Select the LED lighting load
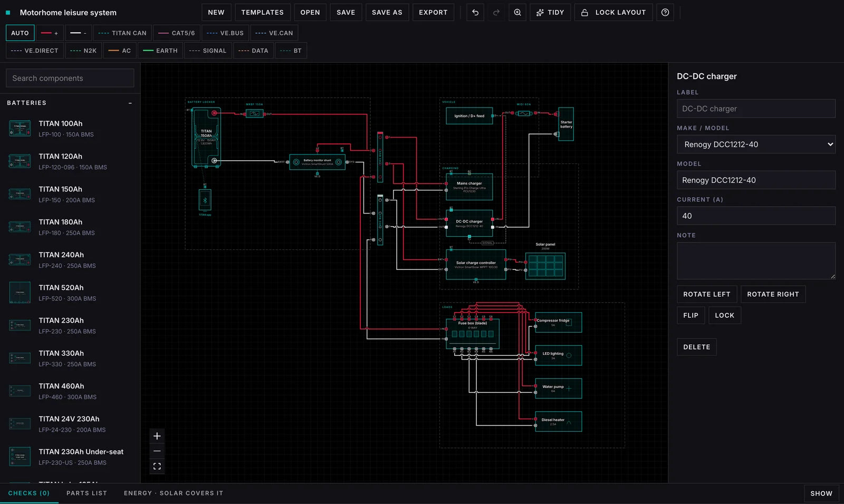 click(559, 356)
